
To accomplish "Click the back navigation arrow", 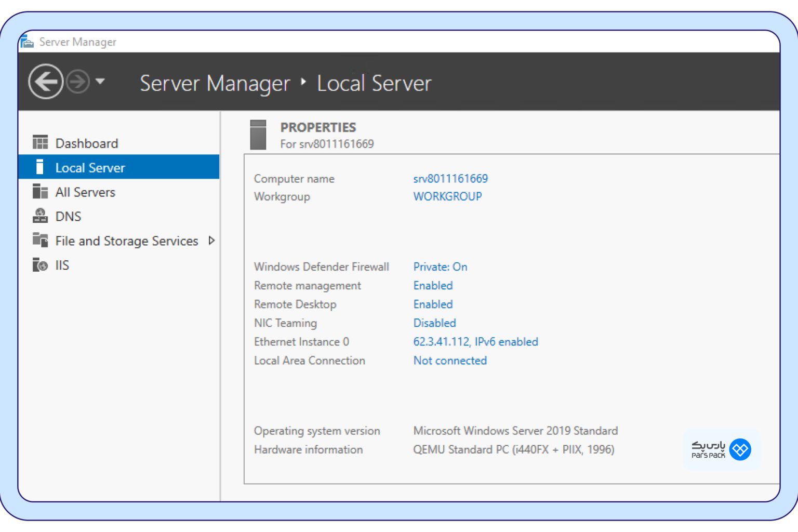I will [x=46, y=83].
